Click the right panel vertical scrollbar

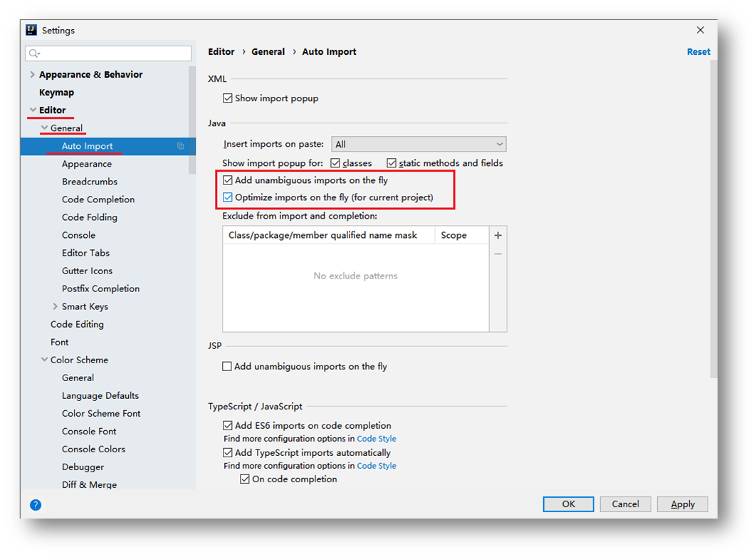pyautogui.click(x=713, y=219)
